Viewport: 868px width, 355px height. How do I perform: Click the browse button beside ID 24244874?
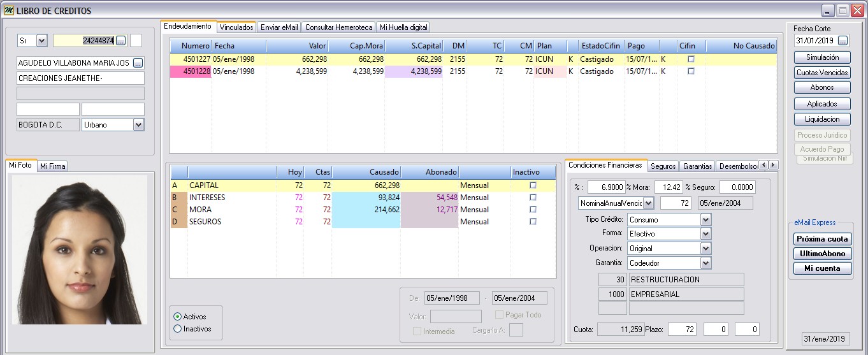point(121,41)
